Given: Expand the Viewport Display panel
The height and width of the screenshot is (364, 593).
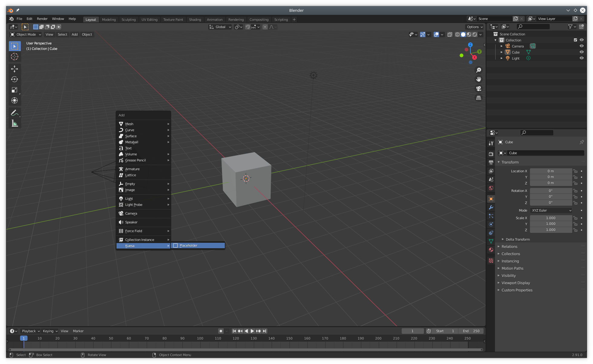Looking at the screenshot, I should pyautogui.click(x=516, y=283).
